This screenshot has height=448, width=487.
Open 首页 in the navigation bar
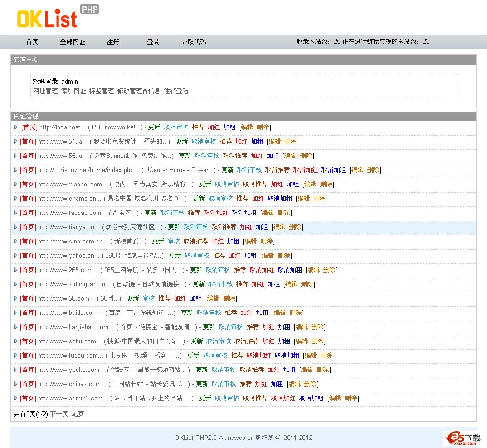click(32, 42)
